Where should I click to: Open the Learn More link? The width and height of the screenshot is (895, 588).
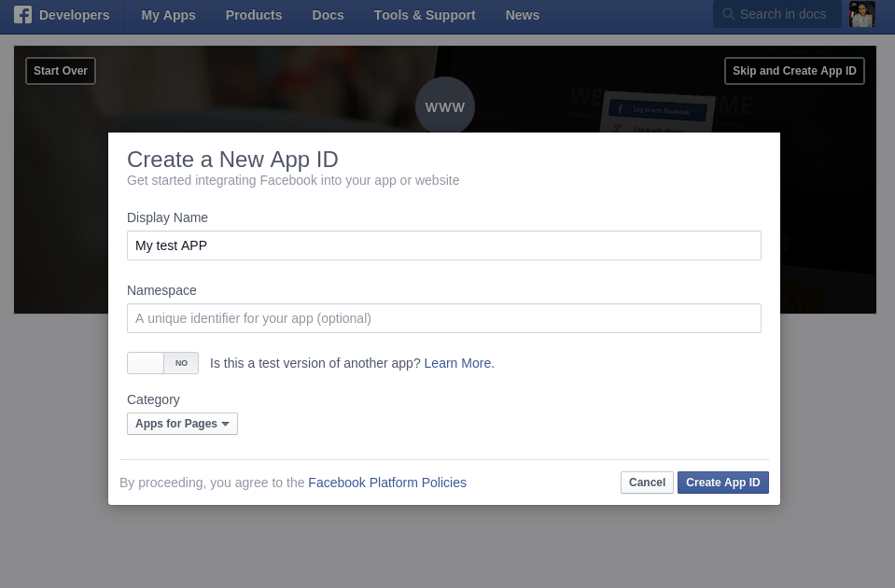[x=459, y=363]
